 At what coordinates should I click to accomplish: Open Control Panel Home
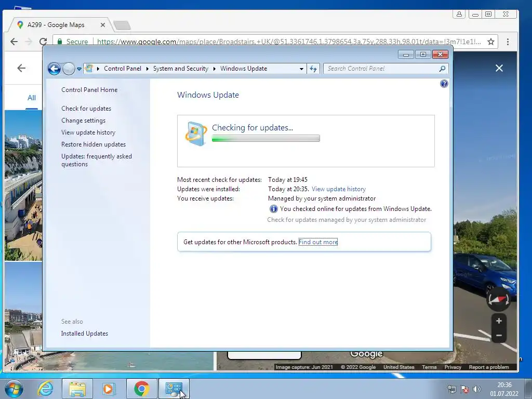point(89,90)
